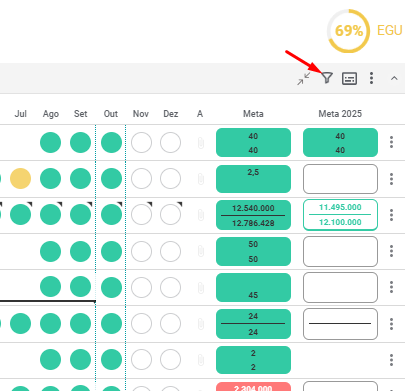Click the paperclip attachment in the Meta 50 row
This screenshot has height=391, width=415.
(201, 251)
